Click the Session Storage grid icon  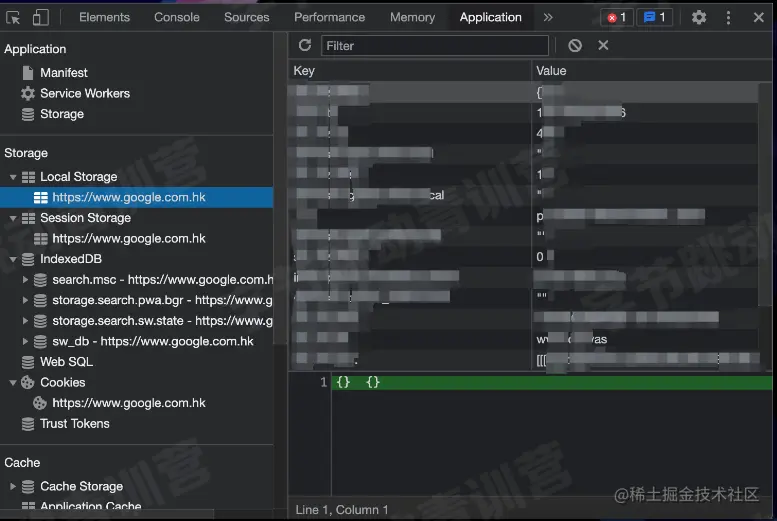[x=28, y=218]
